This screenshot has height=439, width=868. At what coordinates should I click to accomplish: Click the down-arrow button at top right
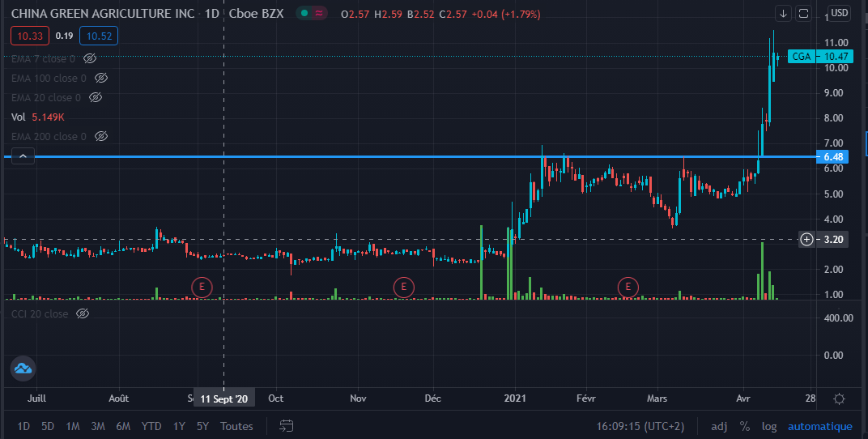coord(783,13)
